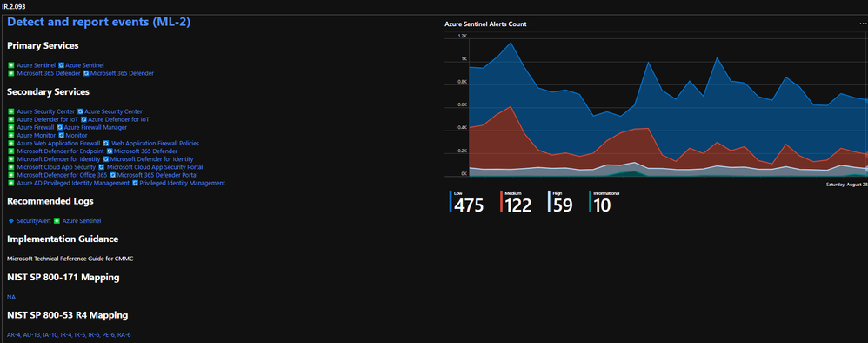This screenshot has width=868, height=343.
Task: Click the blue portal icon before Azure Firewall Manager
Action: click(x=59, y=127)
